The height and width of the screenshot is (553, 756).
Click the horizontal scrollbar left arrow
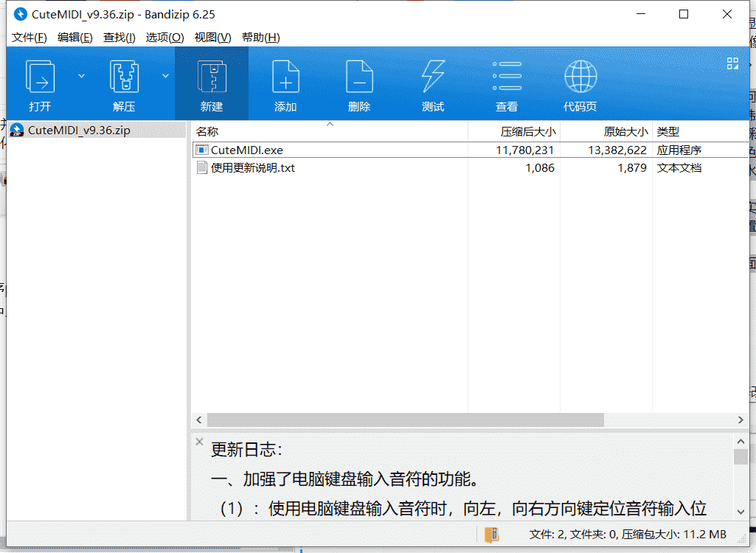pos(199,420)
